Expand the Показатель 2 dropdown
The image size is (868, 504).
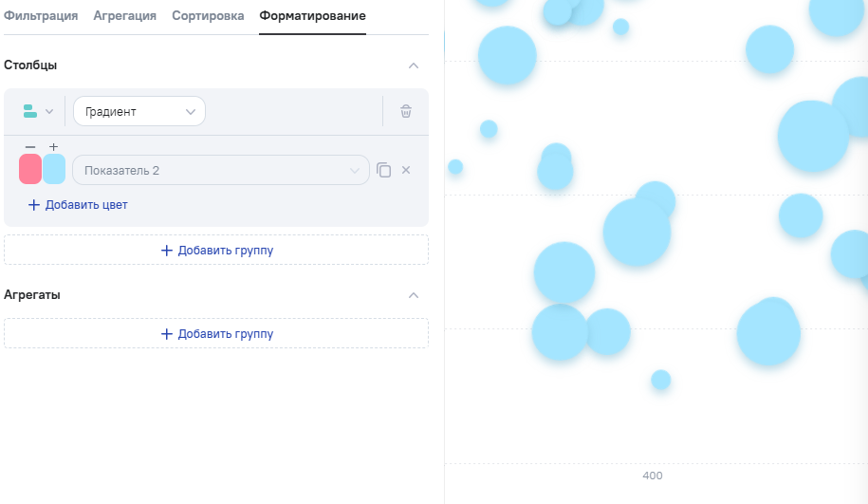(x=220, y=170)
